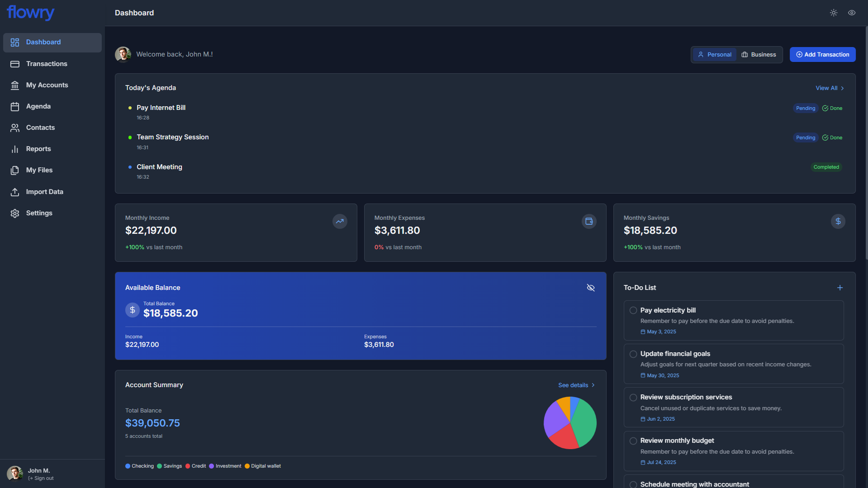Go to Transactions in the sidebar
This screenshot has width=868, height=488.
tap(52, 64)
